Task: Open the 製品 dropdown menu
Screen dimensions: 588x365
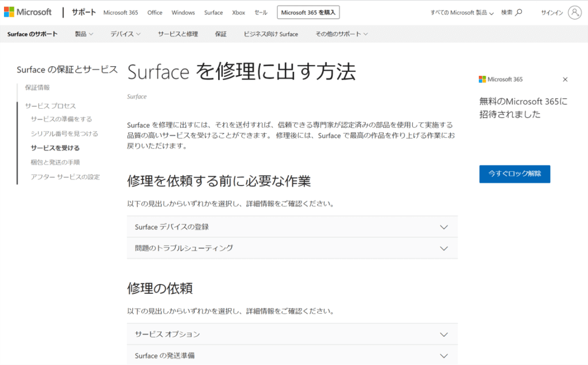Action: coord(84,34)
